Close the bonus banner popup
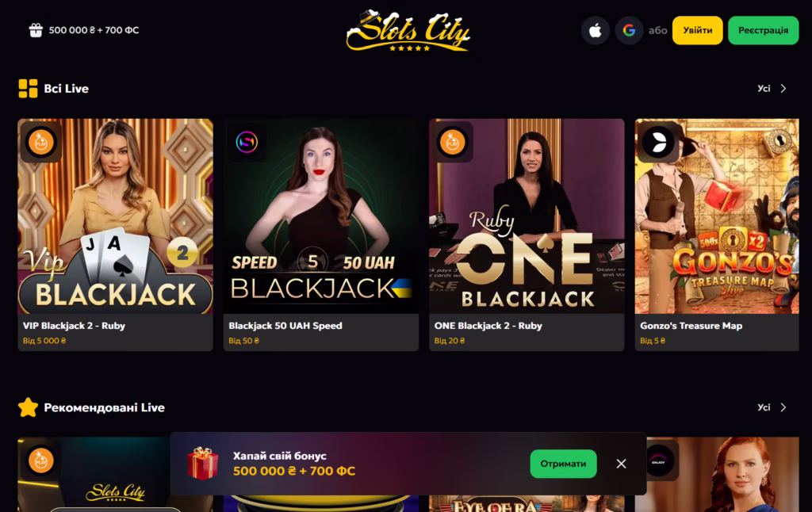Viewport: 812px width, 512px height. pos(622,464)
